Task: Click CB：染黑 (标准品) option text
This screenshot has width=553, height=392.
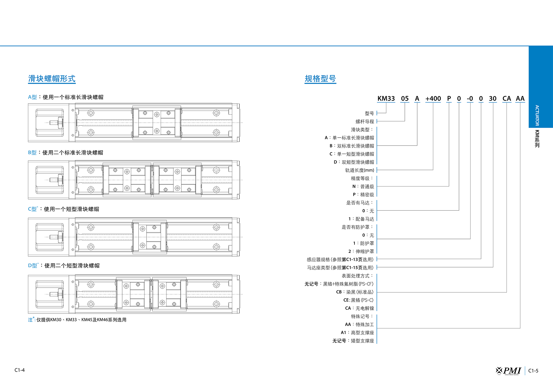Action: tap(355, 292)
